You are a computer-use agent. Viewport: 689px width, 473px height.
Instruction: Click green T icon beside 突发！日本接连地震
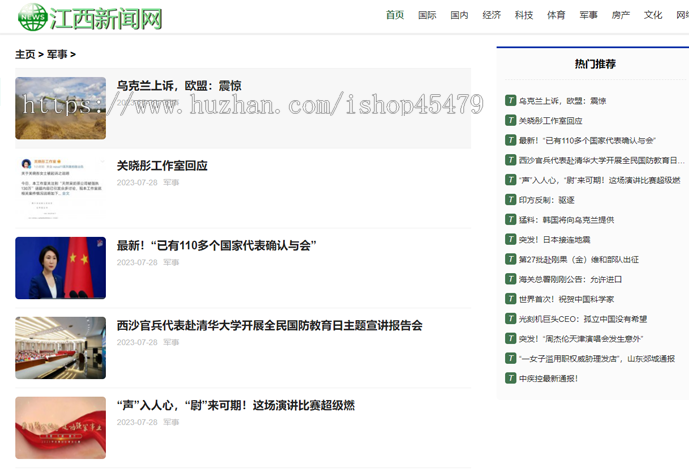pyautogui.click(x=510, y=239)
